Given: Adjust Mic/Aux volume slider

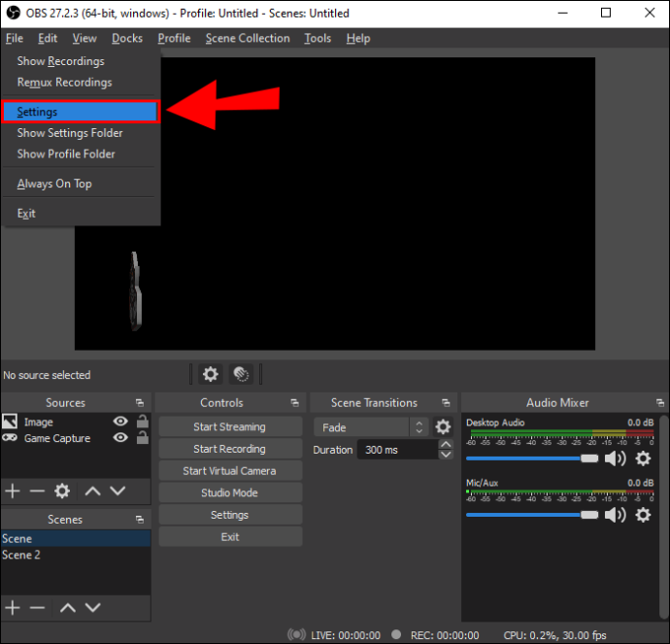Looking at the screenshot, I should [532, 515].
